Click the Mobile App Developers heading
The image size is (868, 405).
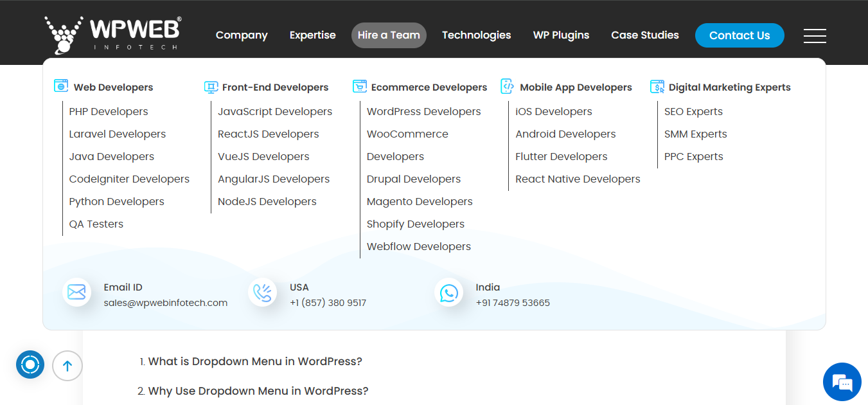click(576, 87)
